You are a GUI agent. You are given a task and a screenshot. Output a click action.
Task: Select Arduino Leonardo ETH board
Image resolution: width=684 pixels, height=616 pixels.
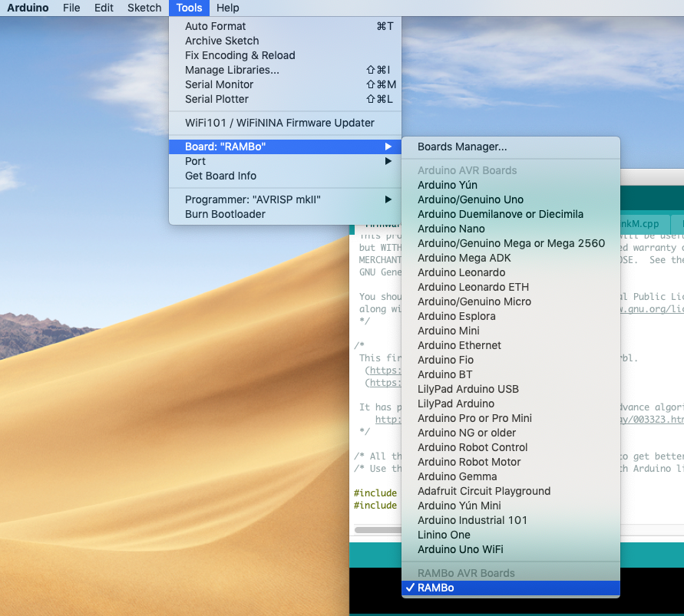tap(511, 287)
